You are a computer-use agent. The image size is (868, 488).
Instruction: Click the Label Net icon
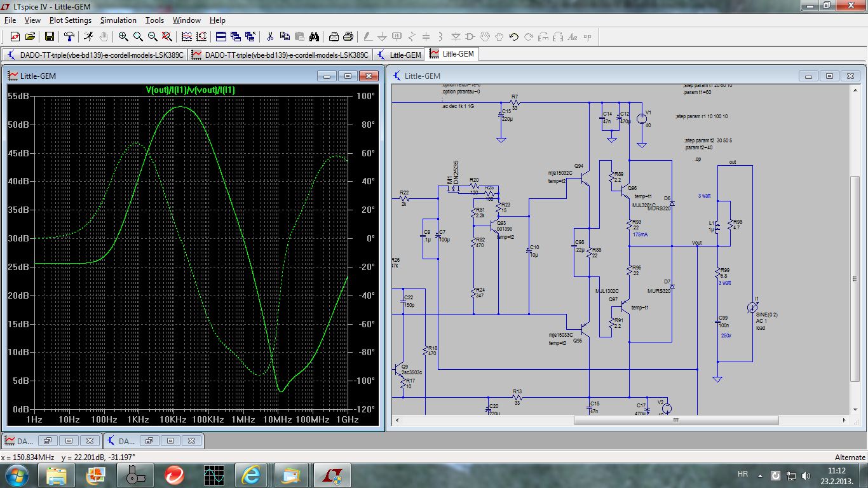(x=397, y=37)
